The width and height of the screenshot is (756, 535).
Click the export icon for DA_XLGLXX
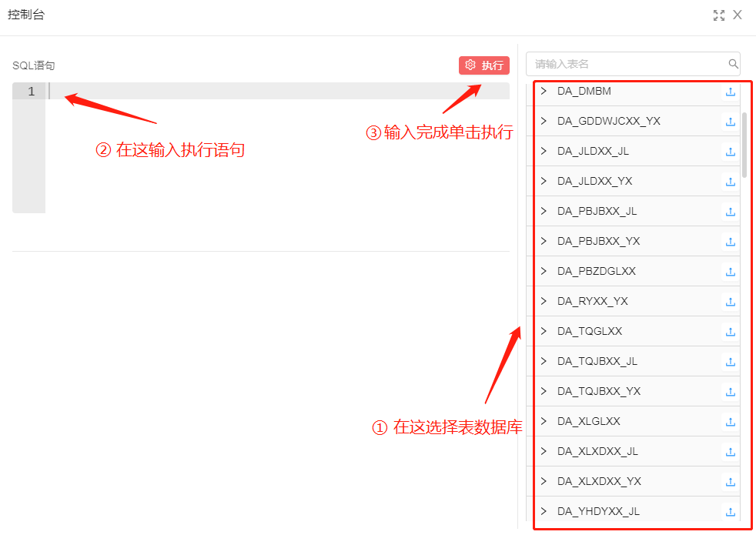(730, 422)
